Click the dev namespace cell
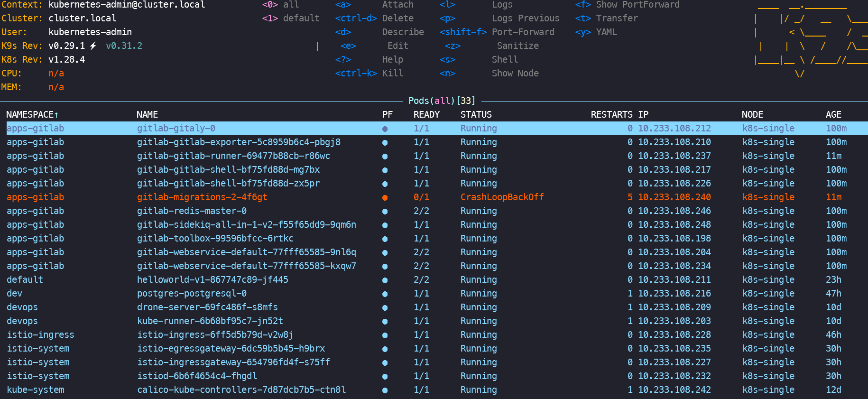 click(x=15, y=293)
